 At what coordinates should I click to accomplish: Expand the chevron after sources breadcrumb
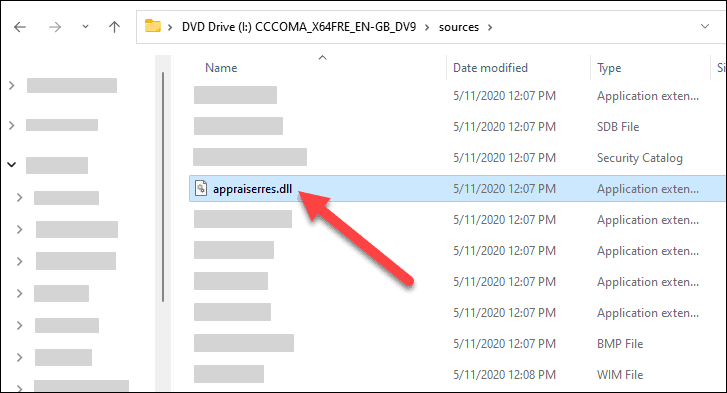tap(490, 27)
